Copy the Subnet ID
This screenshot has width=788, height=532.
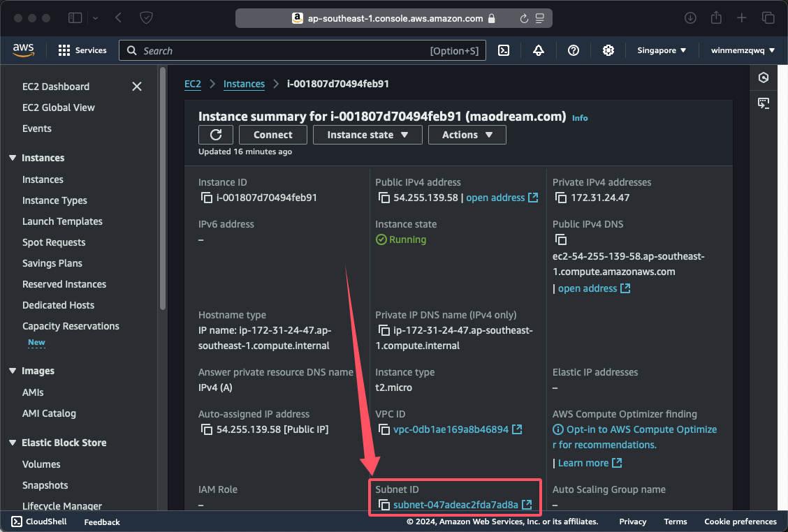click(384, 505)
